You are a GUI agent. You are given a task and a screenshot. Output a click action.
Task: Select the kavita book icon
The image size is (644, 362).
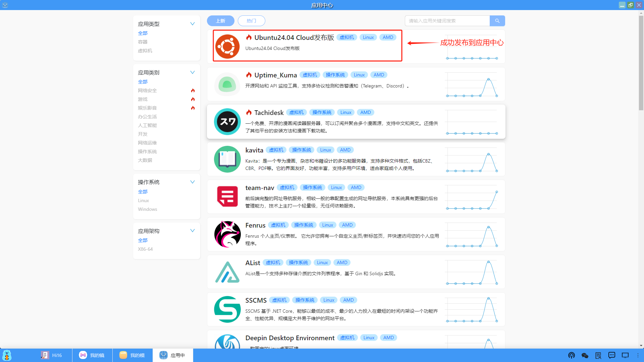tap(227, 159)
